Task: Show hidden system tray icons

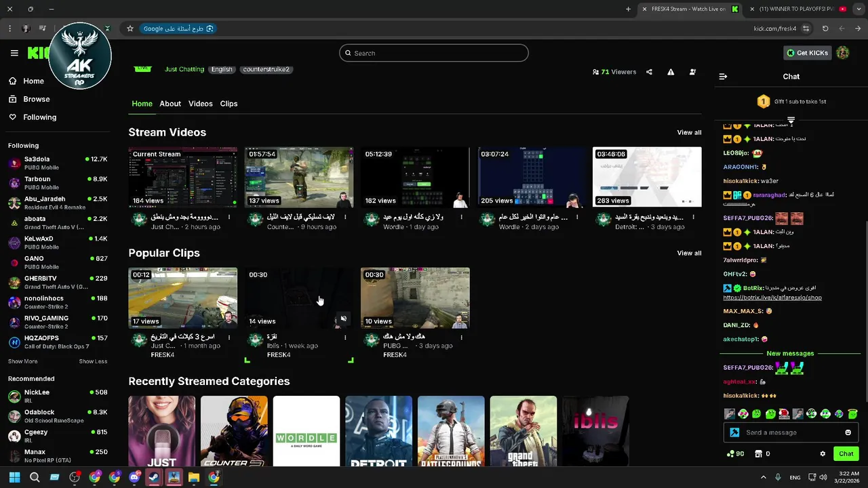Action: [763, 477]
